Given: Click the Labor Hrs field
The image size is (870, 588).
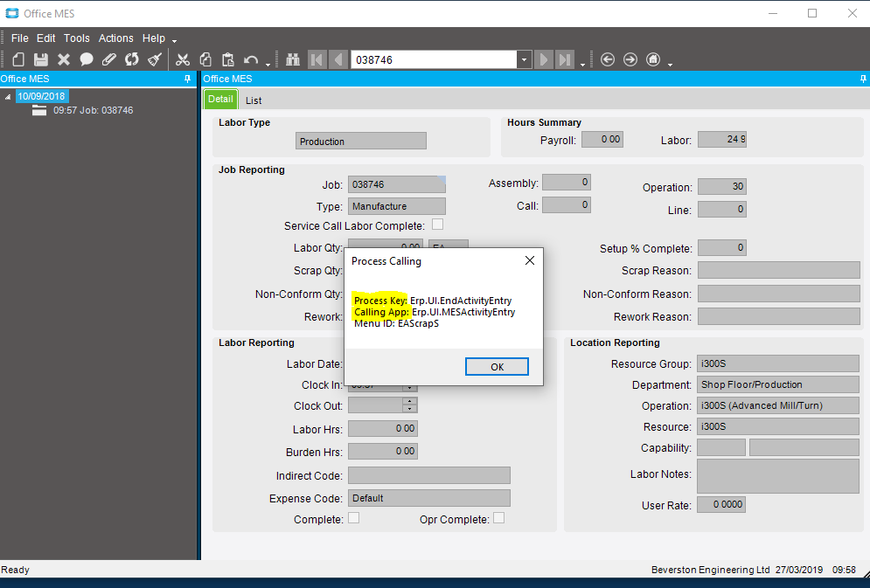Looking at the screenshot, I should pos(383,428).
